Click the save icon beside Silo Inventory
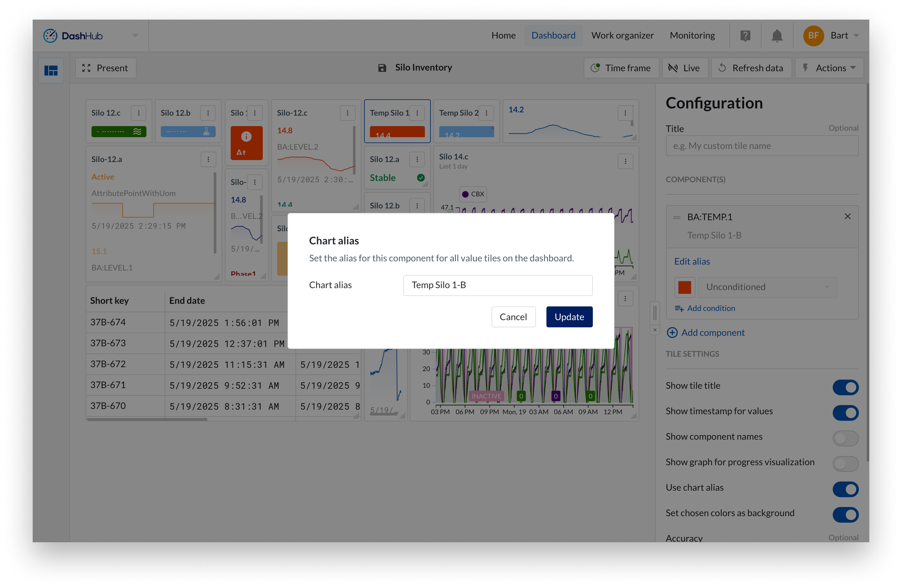The image size is (902, 588). (382, 68)
